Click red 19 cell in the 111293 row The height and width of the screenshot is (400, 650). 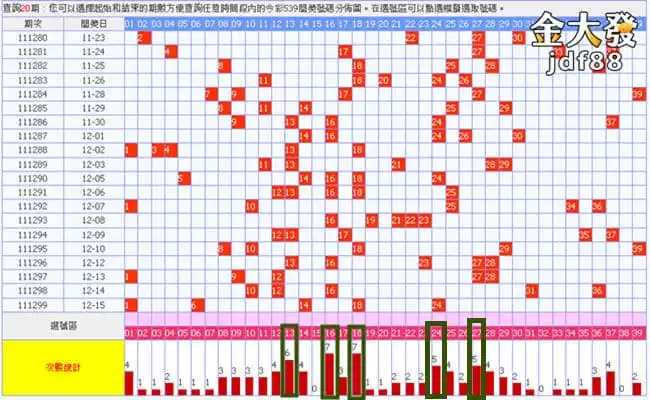[x=370, y=220]
